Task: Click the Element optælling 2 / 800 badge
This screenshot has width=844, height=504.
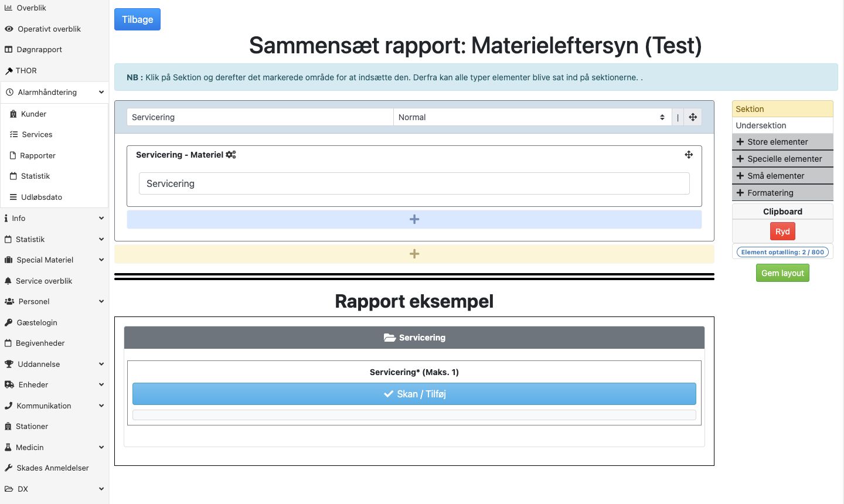Action: point(782,252)
